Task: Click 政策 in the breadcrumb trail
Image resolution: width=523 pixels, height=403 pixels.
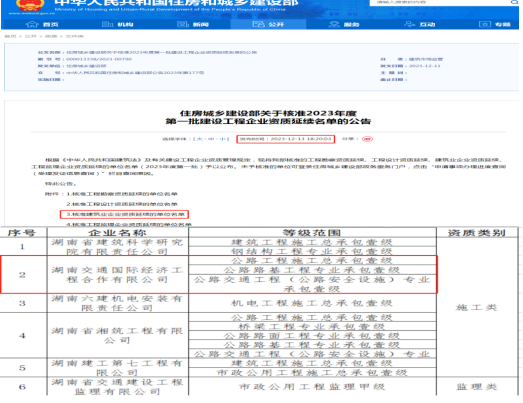Action: 51,36
